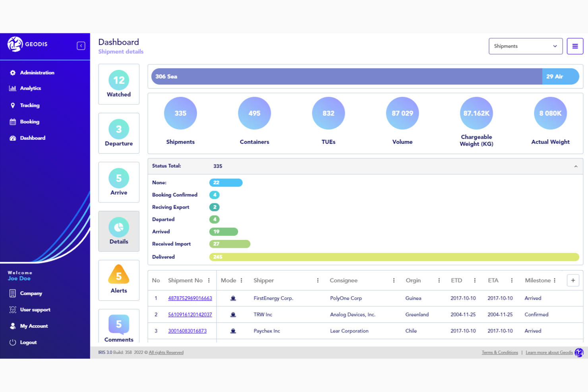Screen dimensions: 588x392
Task: Open the Shipper column options menu
Action: pyautogui.click(x=317, y=280)
